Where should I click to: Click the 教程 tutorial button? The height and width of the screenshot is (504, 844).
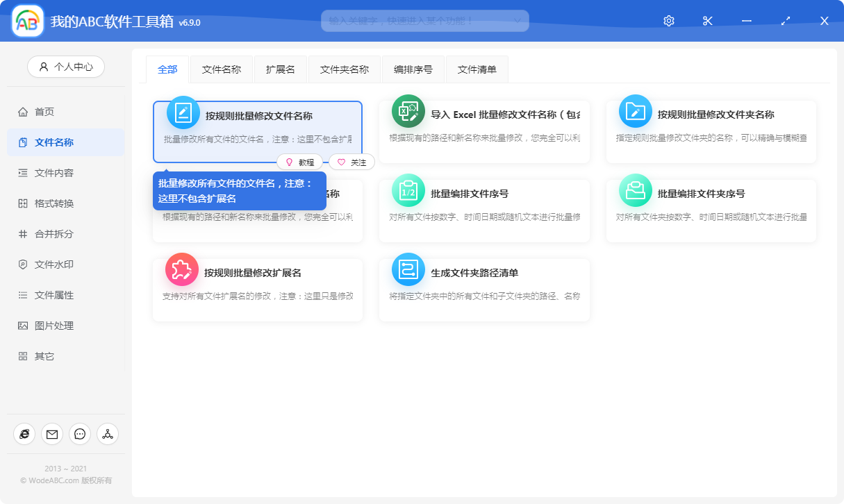click(300, 162)
